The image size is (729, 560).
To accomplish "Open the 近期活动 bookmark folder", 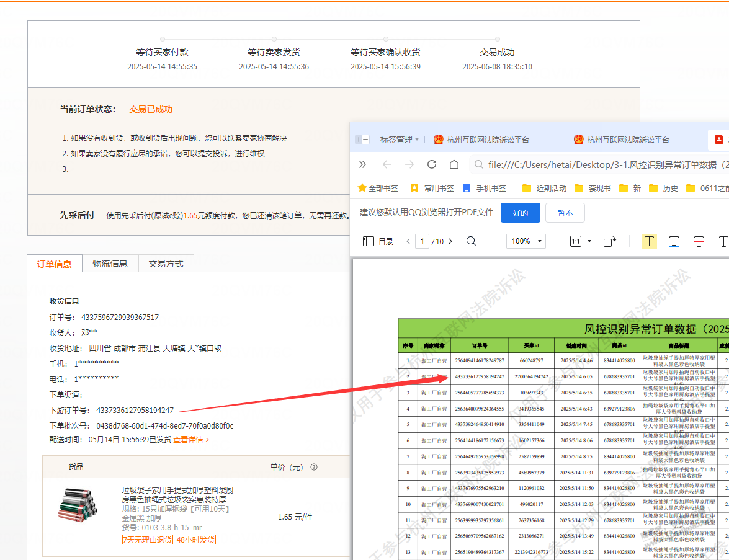I will [x=544, y=188].
